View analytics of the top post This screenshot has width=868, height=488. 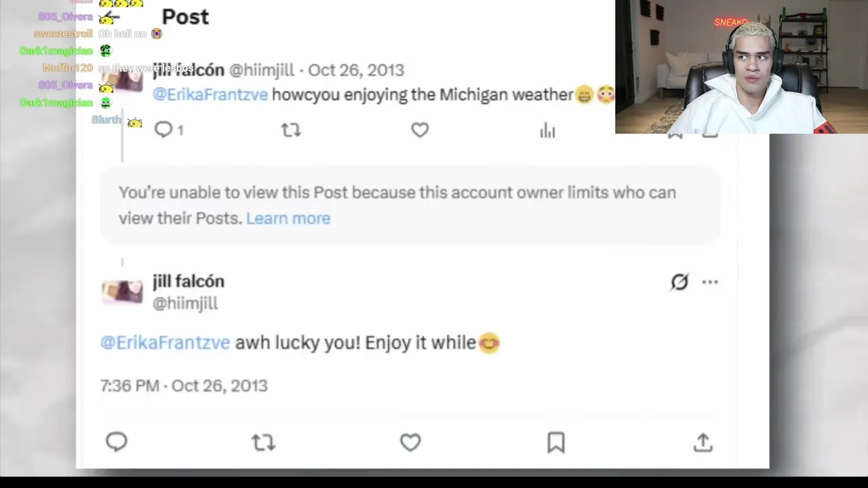[x=547, y=131]
